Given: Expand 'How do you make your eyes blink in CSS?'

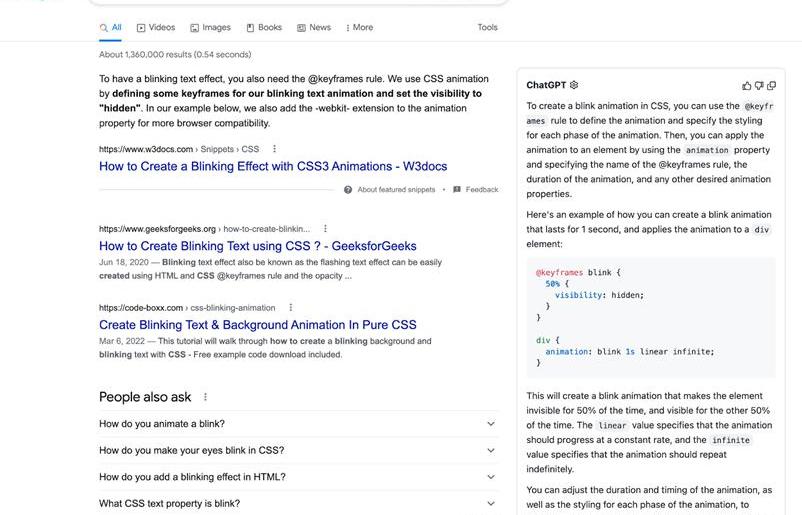Looking at the screenshot, I should pos(298,450).
